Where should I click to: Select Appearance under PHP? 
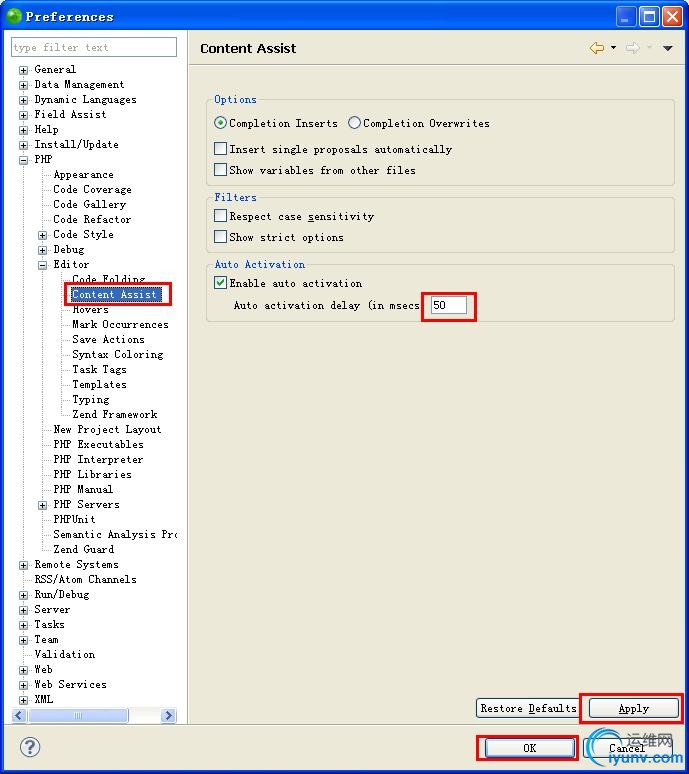pyautogui.click(x=83, y=174)
